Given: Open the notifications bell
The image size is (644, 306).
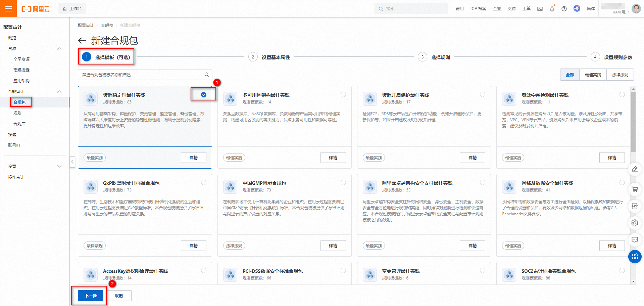Looking at the screenshot, I should 552,9.
